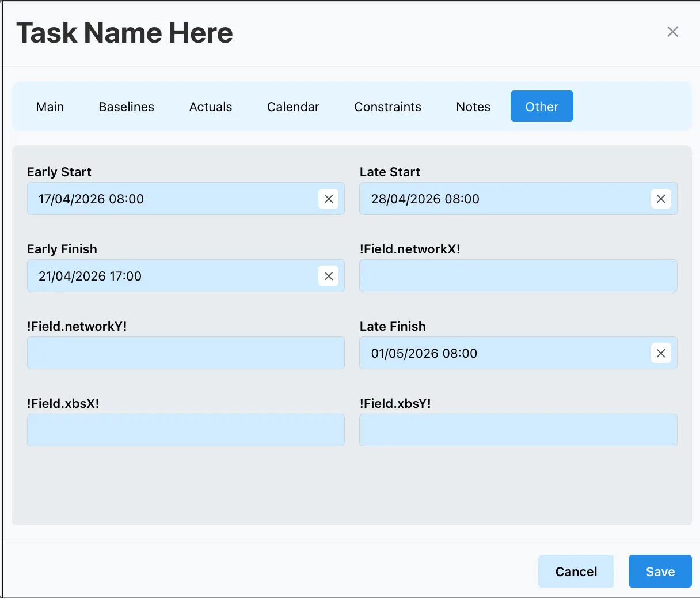Clear the Early Finish date value
The width and height of the screenshot is (700, 598).
[329, 276]
